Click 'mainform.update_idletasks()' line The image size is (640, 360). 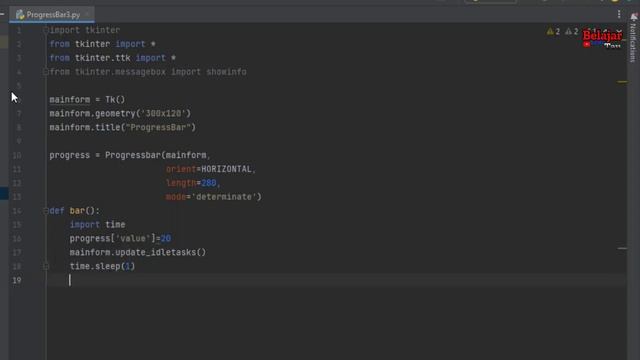138,252
